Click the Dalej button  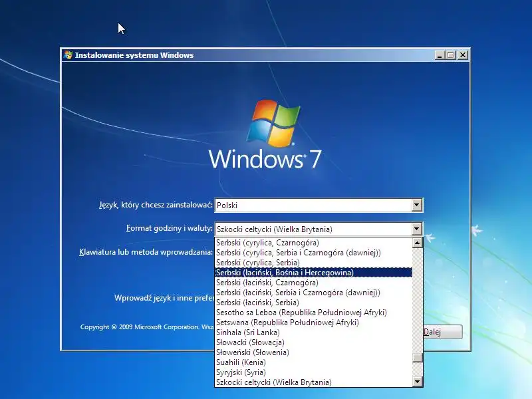click(443, 332)
